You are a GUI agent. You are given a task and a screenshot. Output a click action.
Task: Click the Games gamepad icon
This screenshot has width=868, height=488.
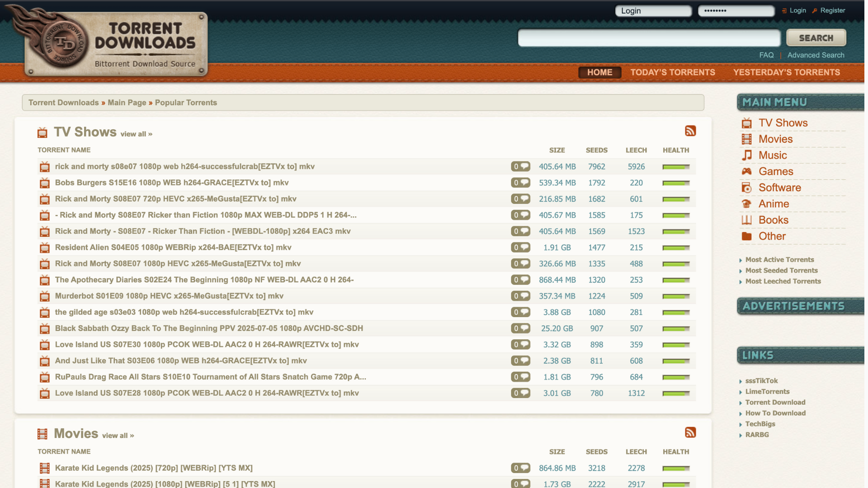(x=746, y=171)
